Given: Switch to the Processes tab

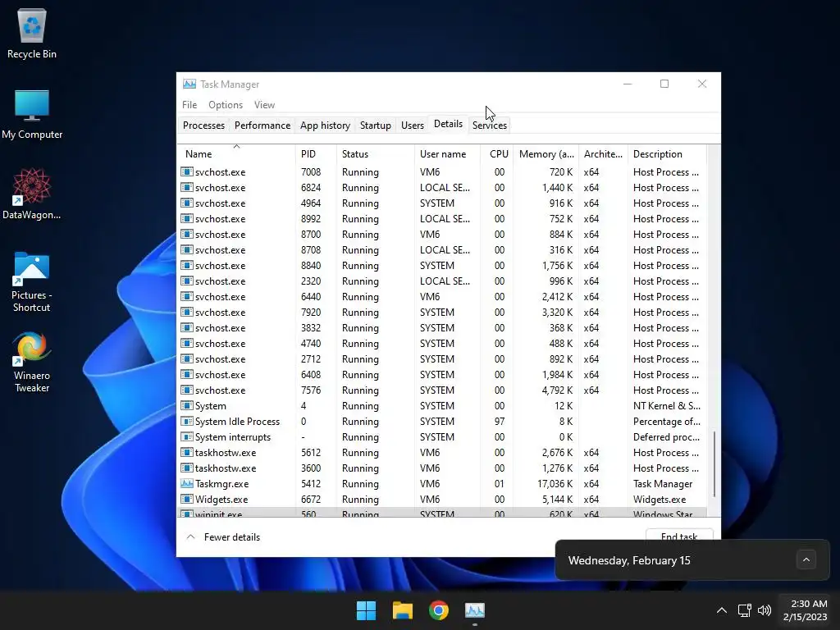Looking at the screenshot, I should click(203, 126).
